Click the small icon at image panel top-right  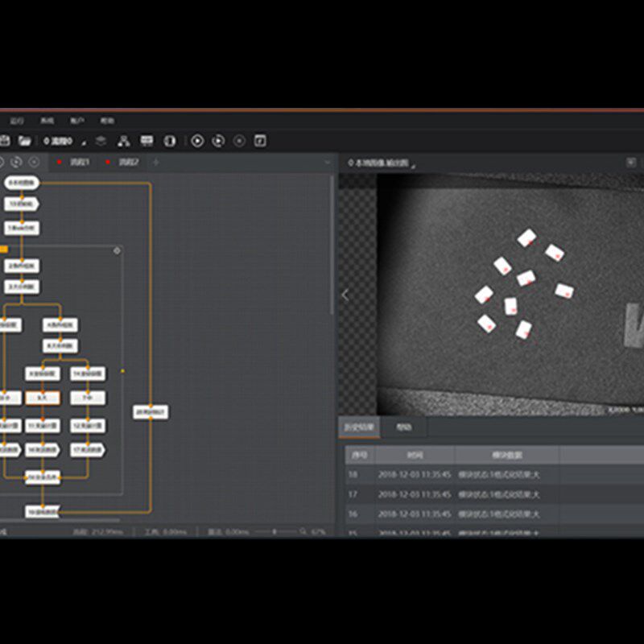(x=631, y=163)
